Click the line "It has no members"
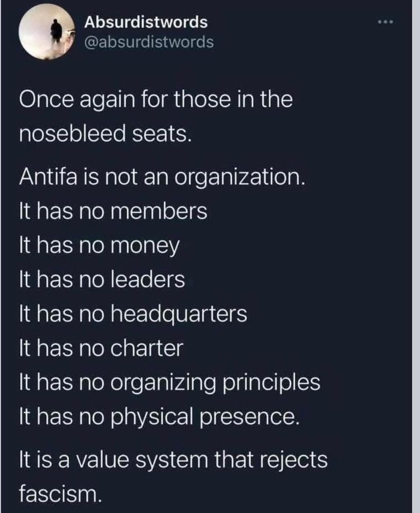420x513 pixels. click(113, 211)
